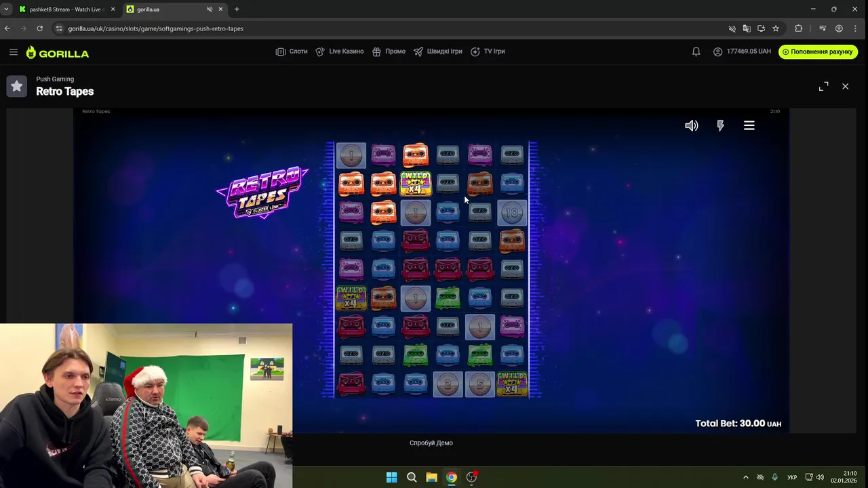Open the Швидкі Ігри section
Image resolution: width=868 pixels, height=488 pixels.
tap(438, 52)
